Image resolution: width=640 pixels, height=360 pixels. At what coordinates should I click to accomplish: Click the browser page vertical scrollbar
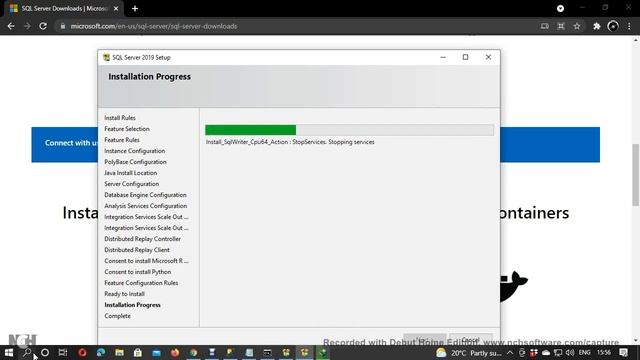point(636,175)
